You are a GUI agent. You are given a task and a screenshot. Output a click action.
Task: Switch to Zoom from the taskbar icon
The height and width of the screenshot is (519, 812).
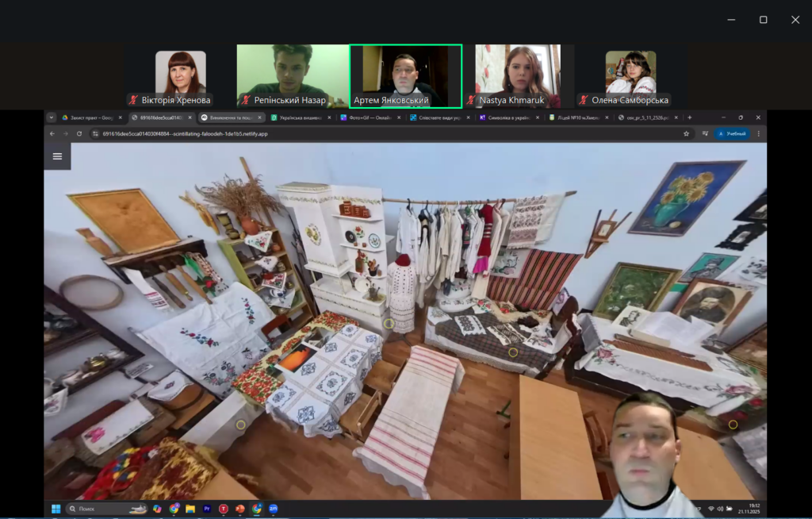pos(273,509)
